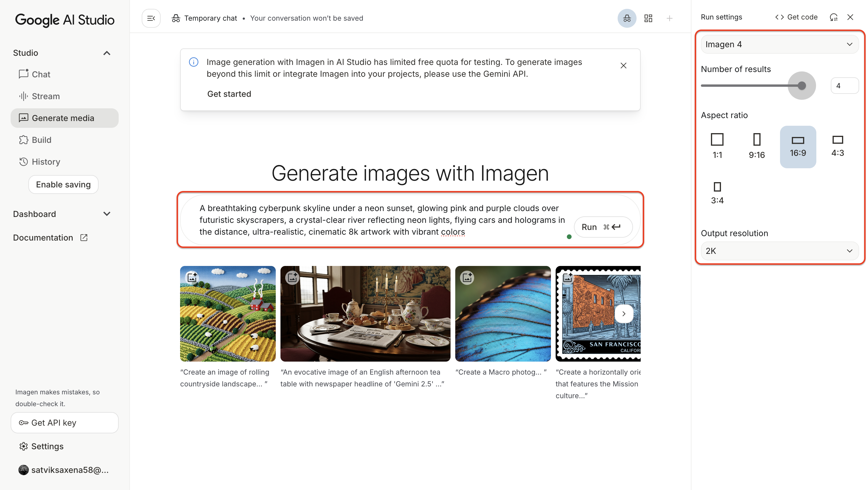Image resolution: width=868 pixels, height=490 pixels.
Task: Click the Google AI Studio logo
Action: pos(65,20)
